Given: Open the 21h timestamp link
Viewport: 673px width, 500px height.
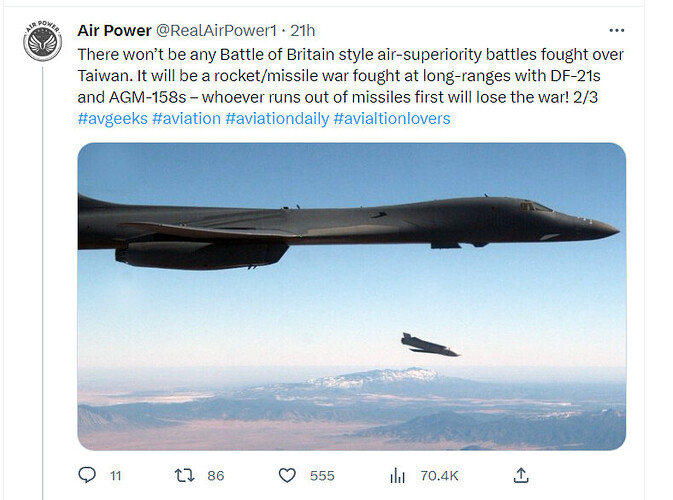Looking at the screenshot, I should (301, 30).
